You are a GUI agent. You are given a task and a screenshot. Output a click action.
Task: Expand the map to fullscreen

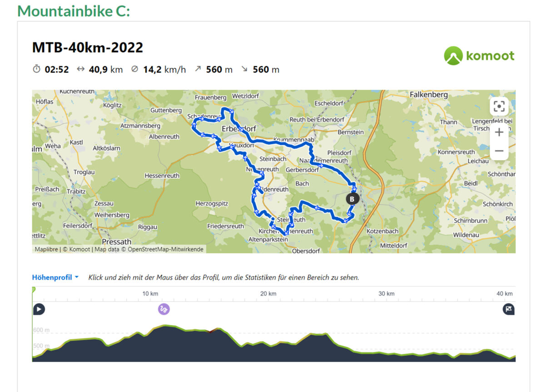[x=499, y=107]
